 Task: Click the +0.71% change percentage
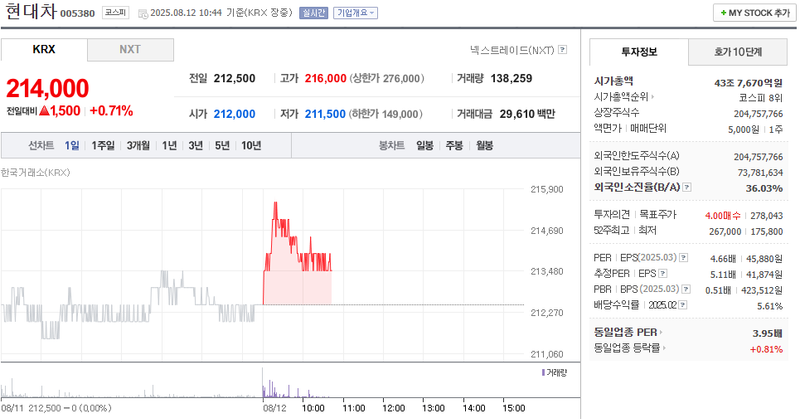click(x=111, y=111)
